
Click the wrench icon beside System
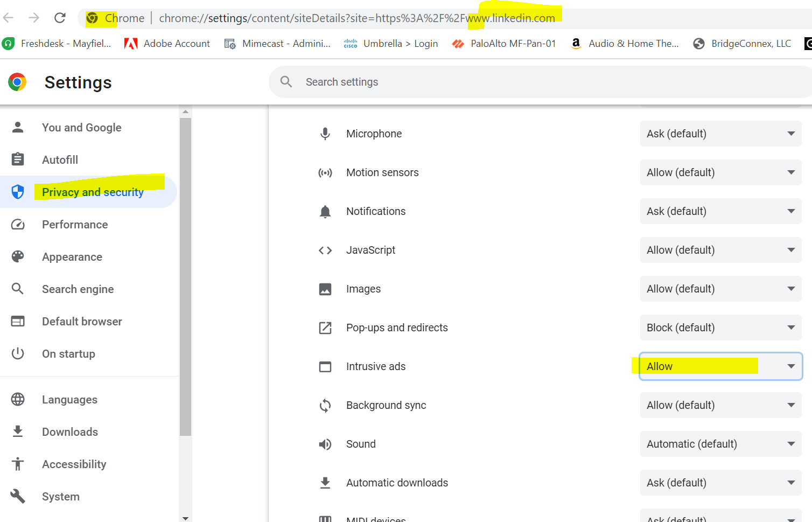pyautogui.click(x=18, y=496)
